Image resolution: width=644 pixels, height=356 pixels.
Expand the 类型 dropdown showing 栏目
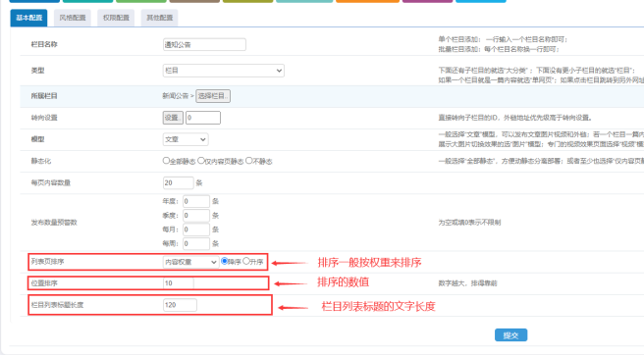(224, 71)
